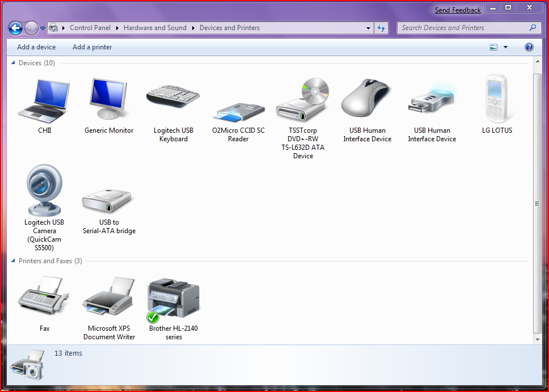549x392 pixels.
Task: Click the Logitech USB Keyboard icon
Action: tap(173, 100)
